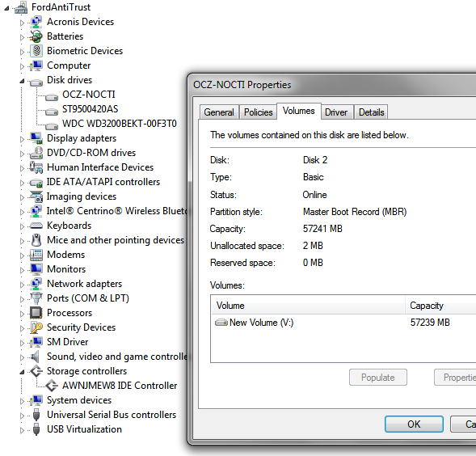Click the Network adapters icon
The height and width of the screenshot is (456, 476).
[x=36, y=284]
